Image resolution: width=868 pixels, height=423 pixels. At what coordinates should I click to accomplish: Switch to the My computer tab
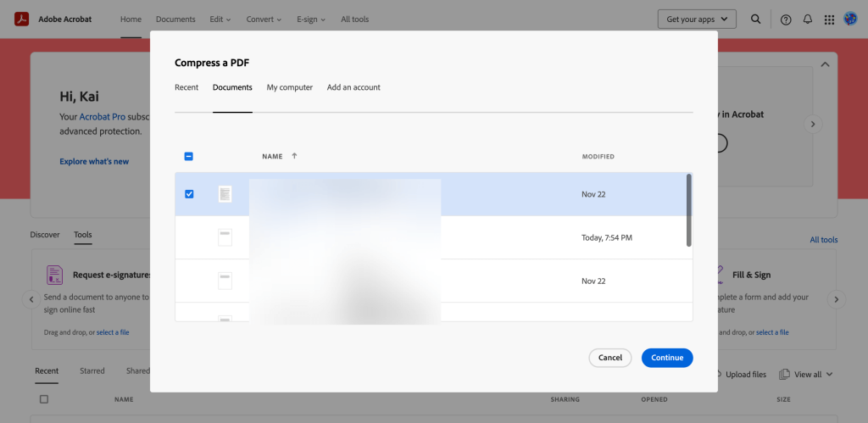pos(289,87)
